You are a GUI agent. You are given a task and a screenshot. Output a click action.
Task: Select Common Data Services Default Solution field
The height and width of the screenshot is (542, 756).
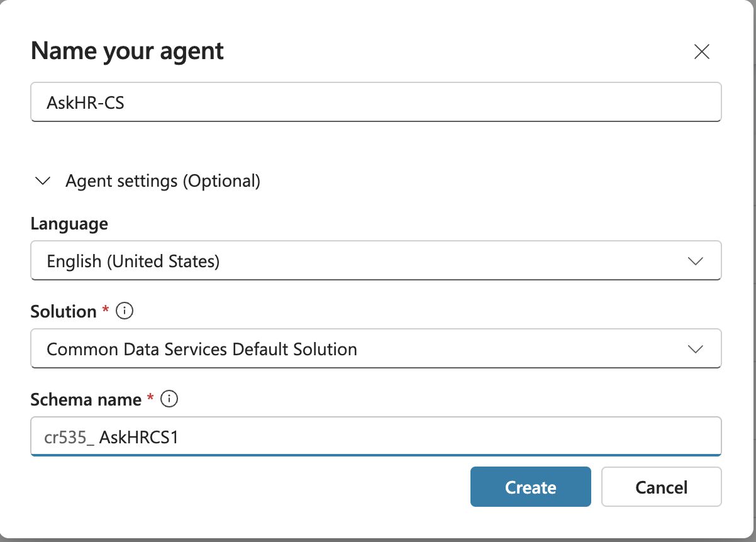pos(375,348)
